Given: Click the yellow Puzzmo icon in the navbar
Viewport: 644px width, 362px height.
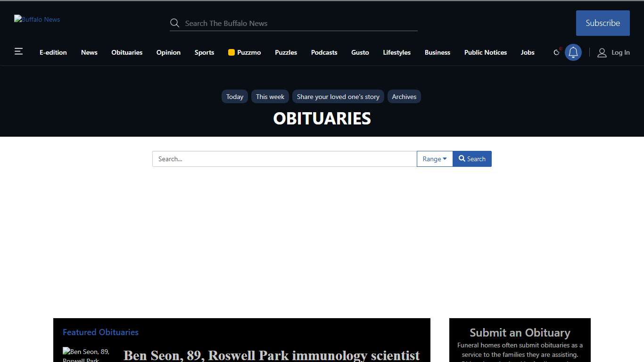Looking at the screenshot, I should (231, 52).
